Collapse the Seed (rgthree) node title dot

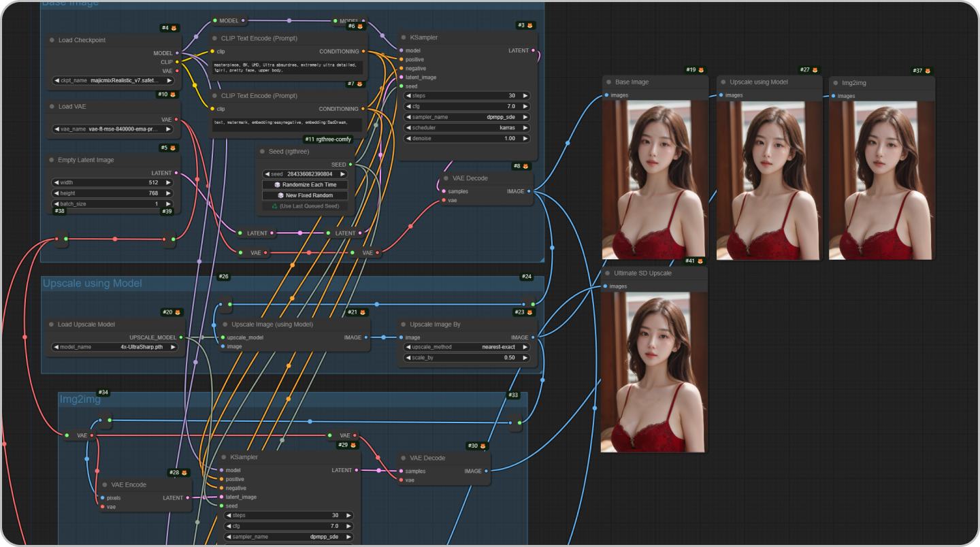tap(262, 152)
